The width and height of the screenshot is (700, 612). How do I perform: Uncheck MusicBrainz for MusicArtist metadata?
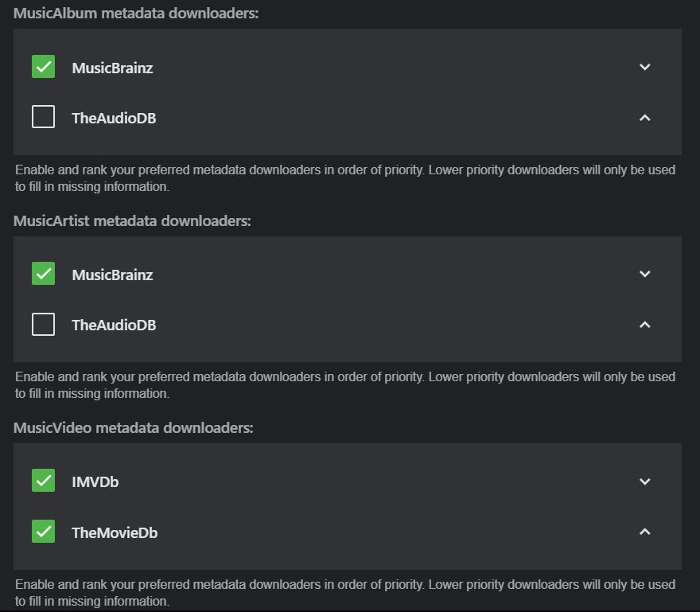click(x=44, y=274)
